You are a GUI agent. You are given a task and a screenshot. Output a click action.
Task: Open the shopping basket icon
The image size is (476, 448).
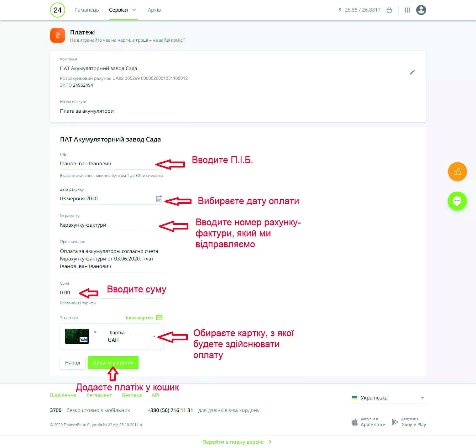pos(389,10)
